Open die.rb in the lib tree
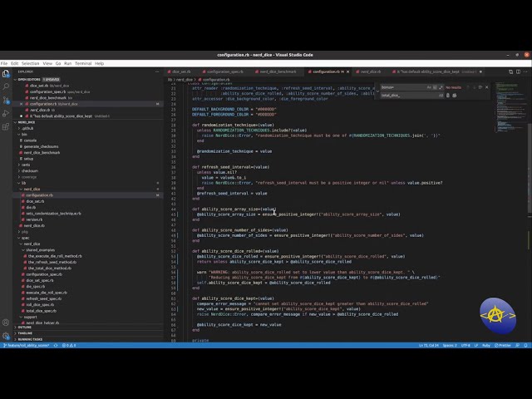Screen dimensions: 532x399 pos(31,207)
